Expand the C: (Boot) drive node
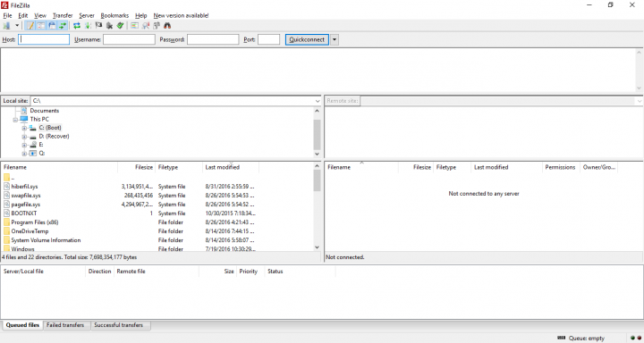Screen dimensions: 644x343 [24, 128]
